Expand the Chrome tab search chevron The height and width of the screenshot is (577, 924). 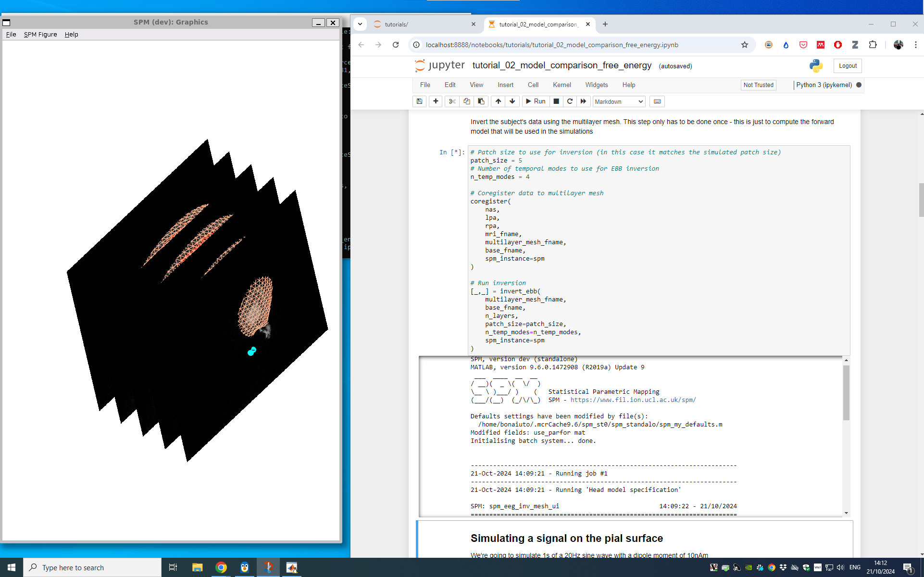click(360, 24)
